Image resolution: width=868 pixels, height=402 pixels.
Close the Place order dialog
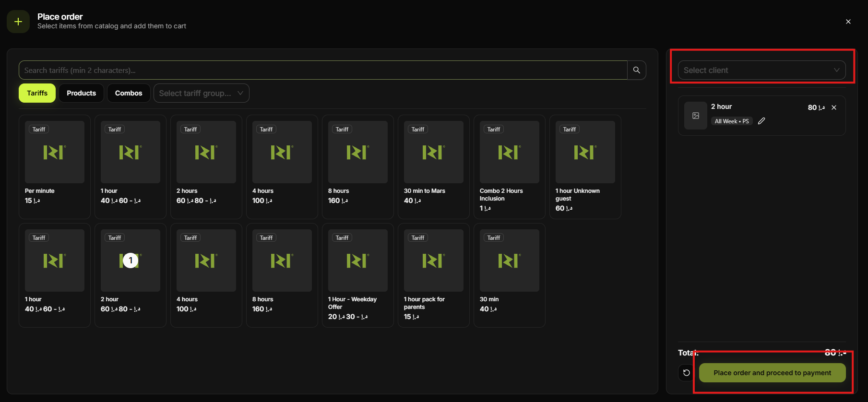tap(848, 22)
